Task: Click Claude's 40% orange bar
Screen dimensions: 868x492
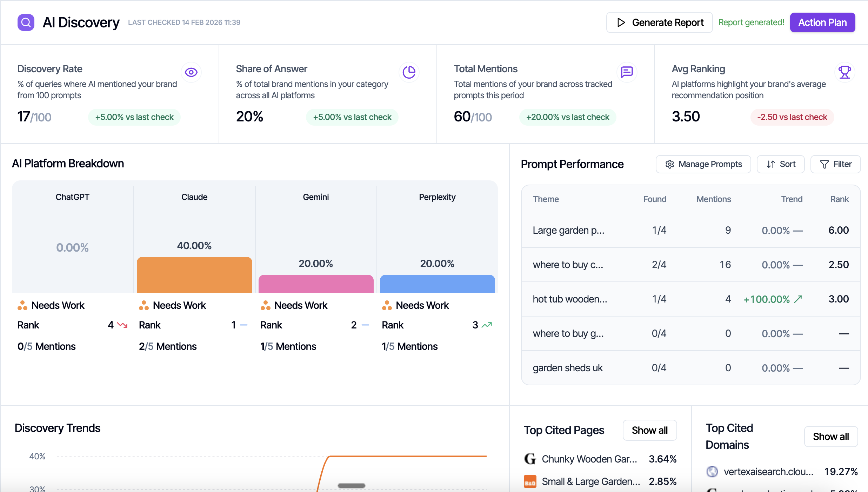Action: pyautogui.click(x=194, y=274)
